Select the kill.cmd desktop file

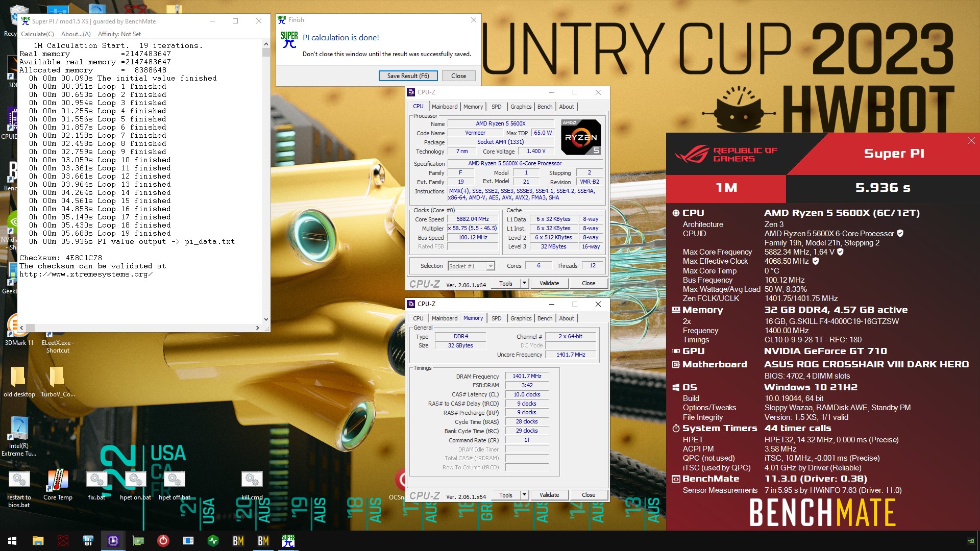coord(252,485)
